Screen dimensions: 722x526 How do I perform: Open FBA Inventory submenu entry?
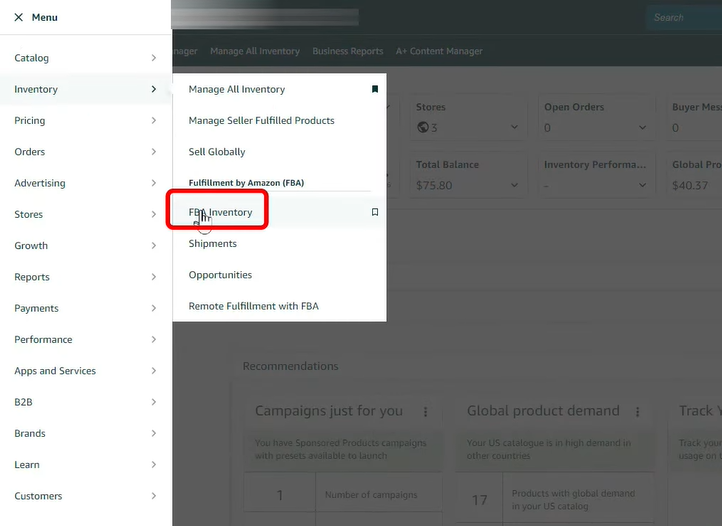tap(220, 212)
